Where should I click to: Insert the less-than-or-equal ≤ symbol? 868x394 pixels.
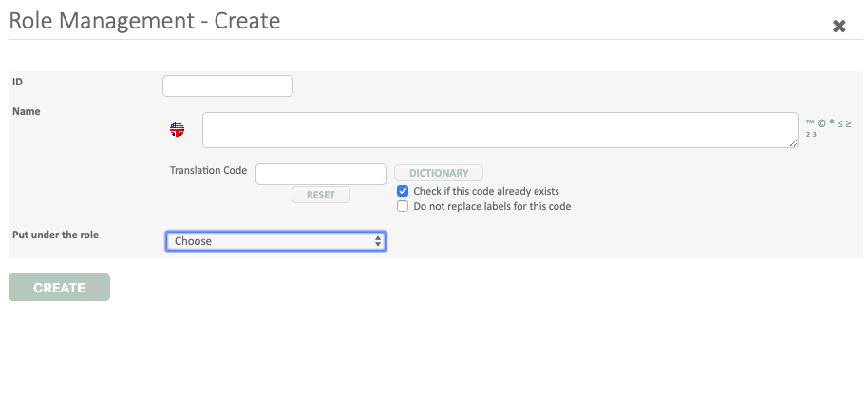(x=839, y=123)
